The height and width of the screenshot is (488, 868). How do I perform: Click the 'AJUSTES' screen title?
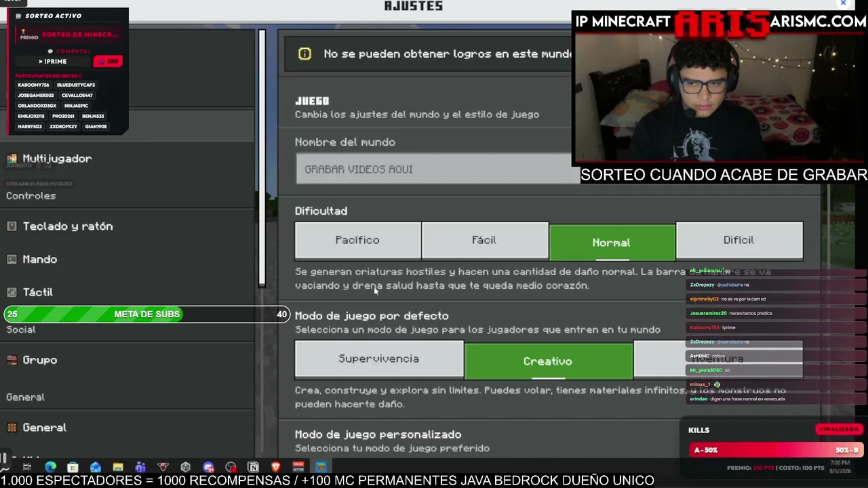click(x=414, y=6)
